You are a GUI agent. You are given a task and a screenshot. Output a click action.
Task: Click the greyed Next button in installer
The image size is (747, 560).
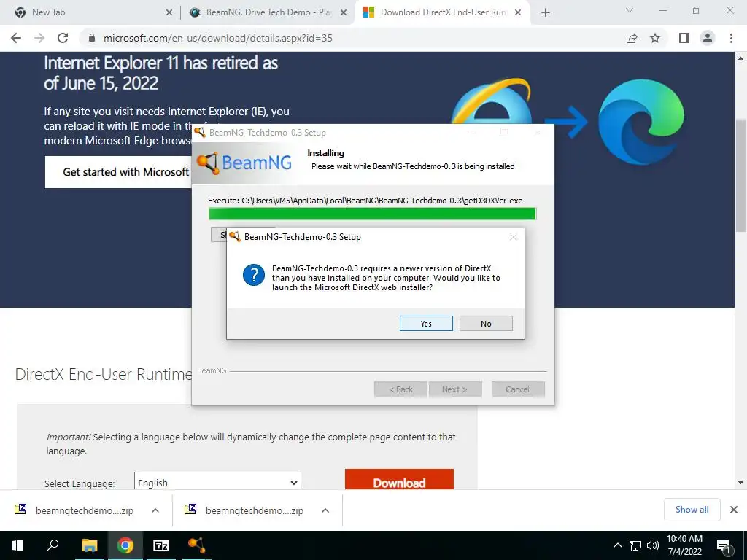click(455, 389)
